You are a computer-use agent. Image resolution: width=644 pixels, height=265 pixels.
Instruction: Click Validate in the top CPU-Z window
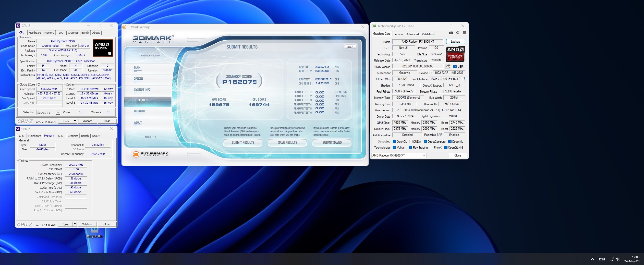coord(87,121)
